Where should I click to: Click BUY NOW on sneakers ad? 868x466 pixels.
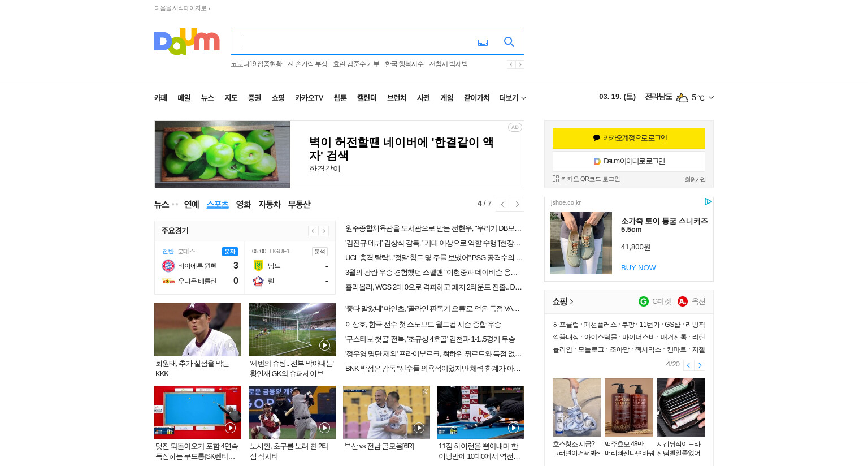coord(639,268)
